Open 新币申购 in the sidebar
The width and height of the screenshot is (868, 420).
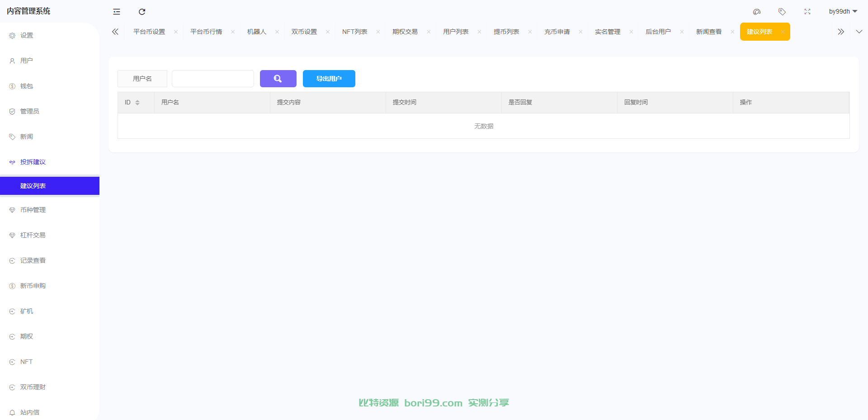coord(50,286)
